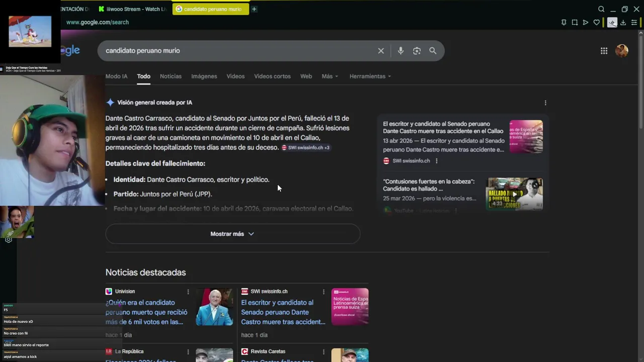This screenshot has height=362, width=644.
Task: Open the three-dot menu for the La República story
Action: point(188,352)
